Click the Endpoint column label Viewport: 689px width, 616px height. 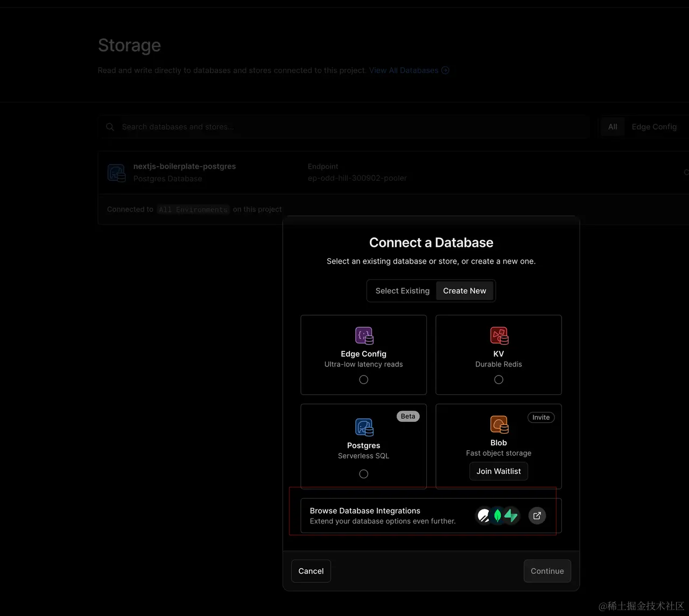(323, 167)
